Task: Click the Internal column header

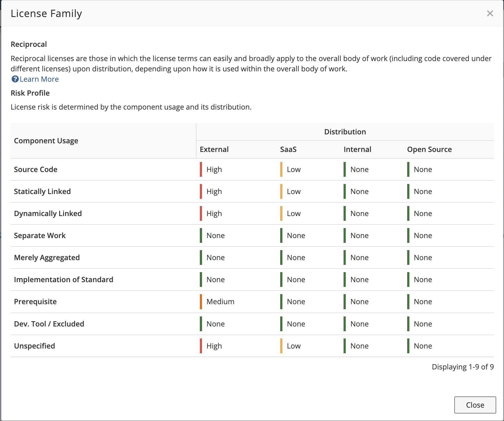Action: click(357, 149)
